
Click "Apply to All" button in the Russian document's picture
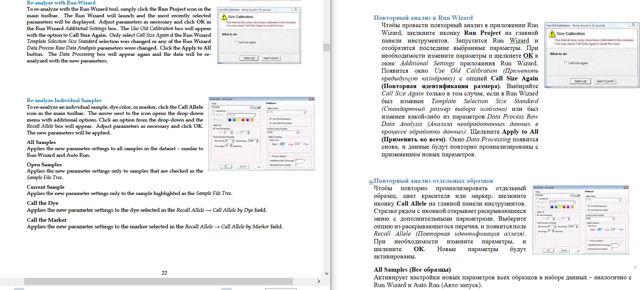(x=580, y=81)
